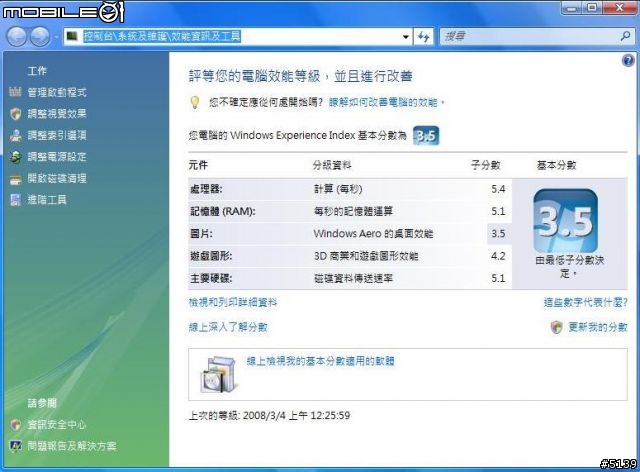Click the 管理啟動程式 sidebar icon

(15, 92)
